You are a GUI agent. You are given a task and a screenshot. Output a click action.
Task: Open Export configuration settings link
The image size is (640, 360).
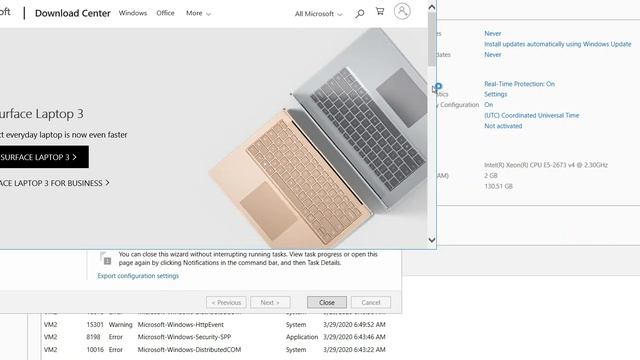coord(138,276)
